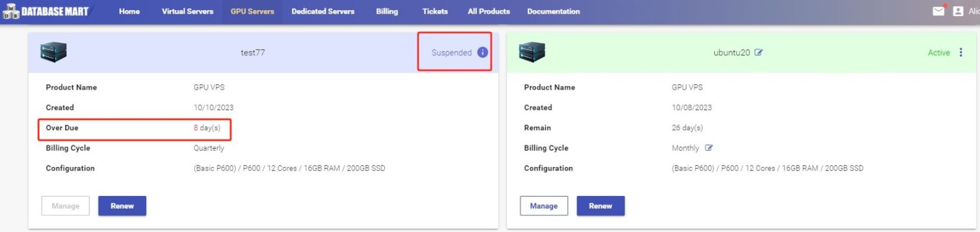
Task: Click the 10/08/2023 created date
Action: tap(692, 108)
